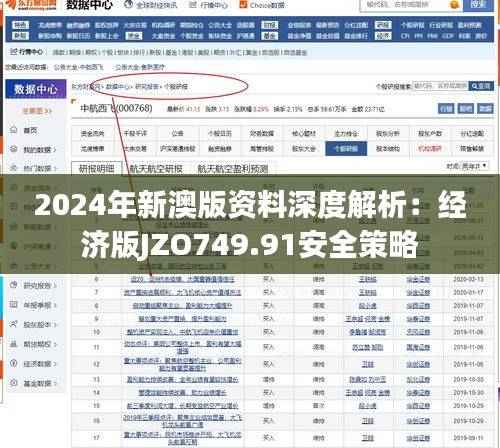Switch to the 航天航空盈利预测 tab
Viewport: 500px width, 448px height.
[x=233, y=169]
